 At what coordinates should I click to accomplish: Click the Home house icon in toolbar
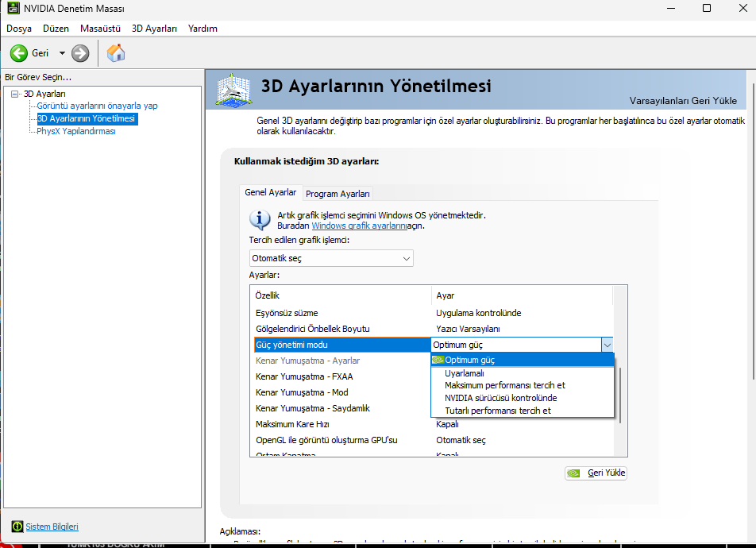[x=116, y=52]
